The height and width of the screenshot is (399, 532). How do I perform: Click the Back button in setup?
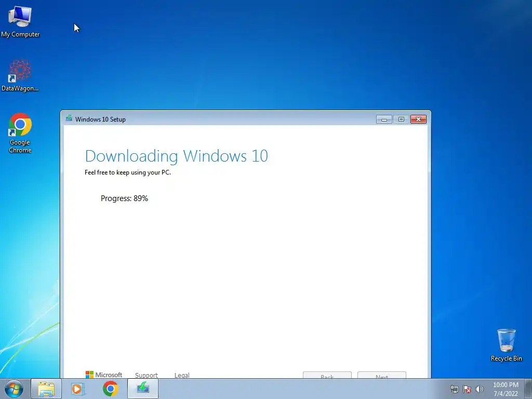327,375
